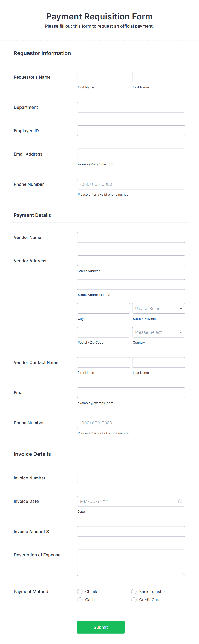Click the requestor's Email Address field
This screenshot has width=199, height=644.
pos(131,154)
